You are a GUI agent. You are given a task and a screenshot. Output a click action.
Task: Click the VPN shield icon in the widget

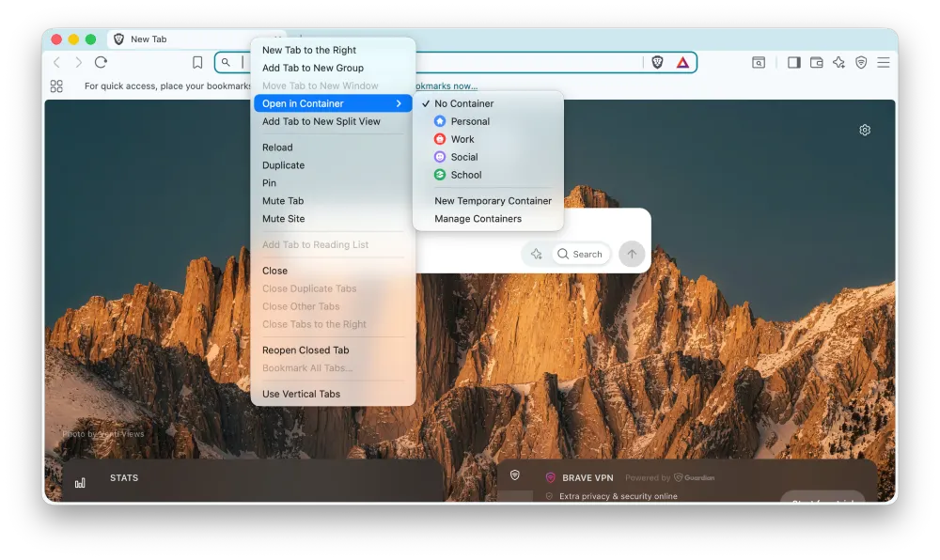pyautogui.click(x=515, y=475)
